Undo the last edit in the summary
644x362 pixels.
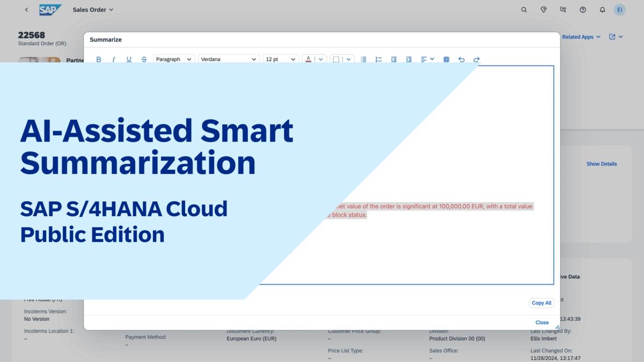point(462,59)
